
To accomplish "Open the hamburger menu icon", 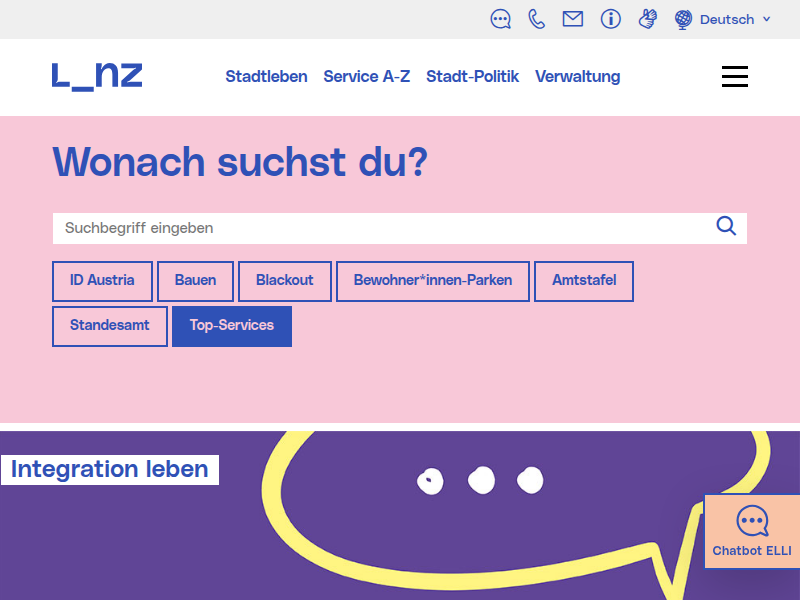I will [x=735, y=77].
